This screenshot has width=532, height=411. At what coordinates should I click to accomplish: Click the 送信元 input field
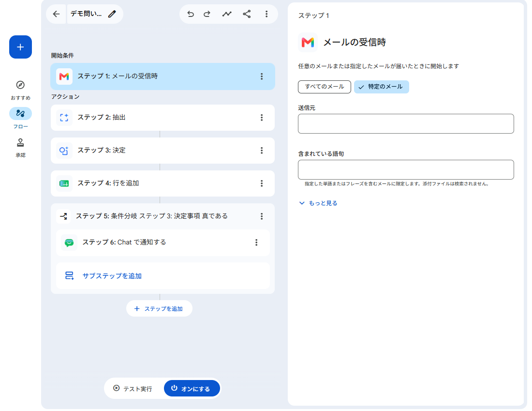pyautogui.click(x=406, y=123)
